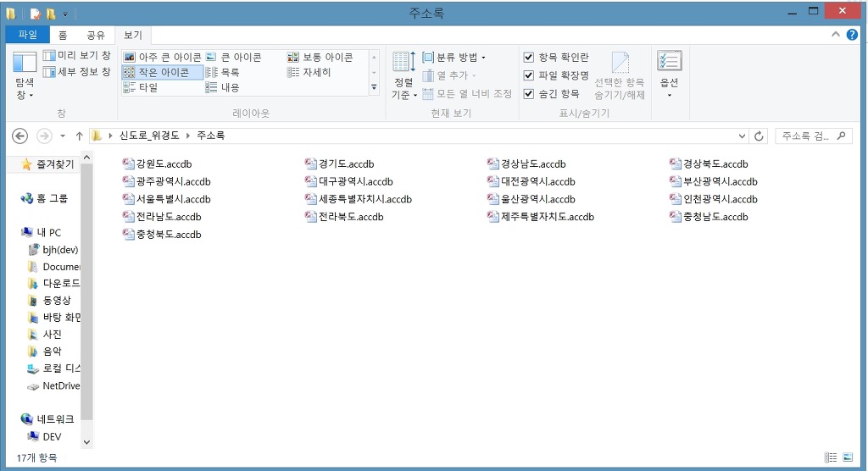Expand the layout gallery more arrow
Image resolution: width=868 pixels, height=471 pixels.
(x=374, y=87)
